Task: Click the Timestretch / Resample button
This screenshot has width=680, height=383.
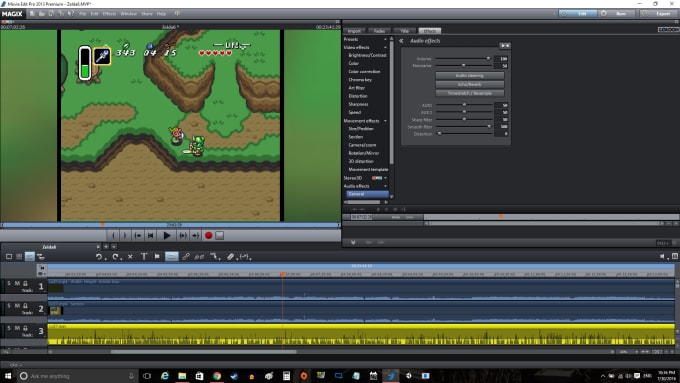Action: pos(470,93)
